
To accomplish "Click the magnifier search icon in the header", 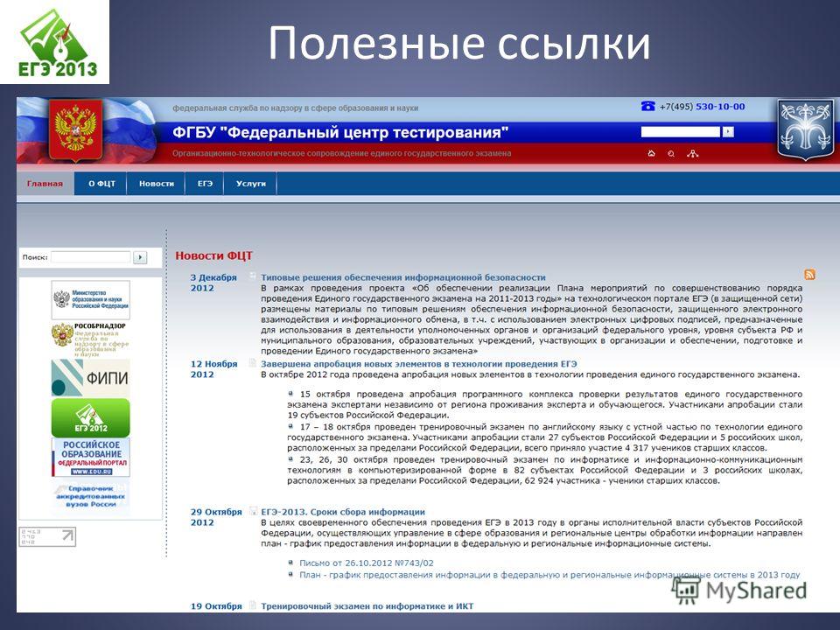I will click(671, 154).
